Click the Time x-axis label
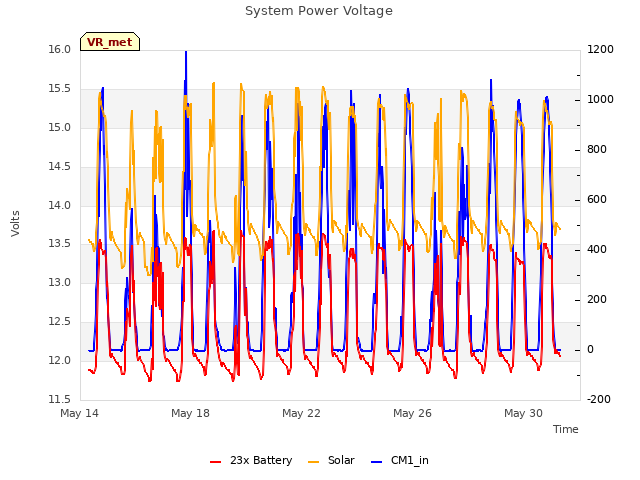Viewport: 640px width, 480px height. [566, 429]
